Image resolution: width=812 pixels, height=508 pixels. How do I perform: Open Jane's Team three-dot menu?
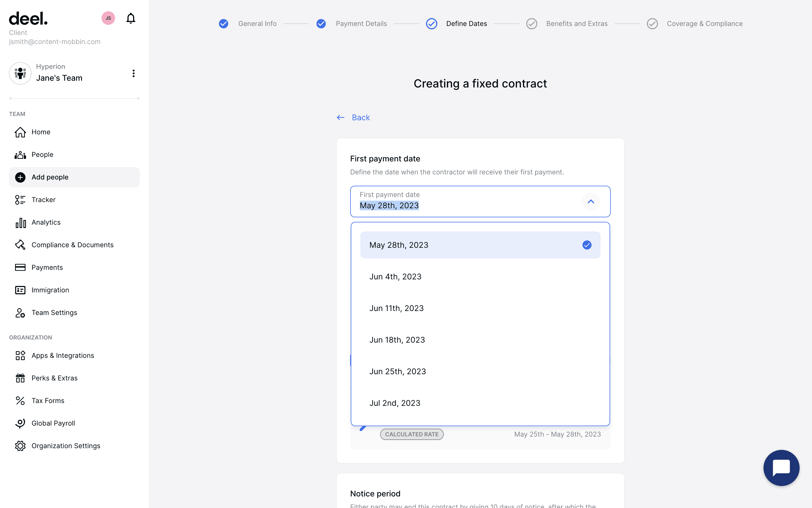point(134,73)
